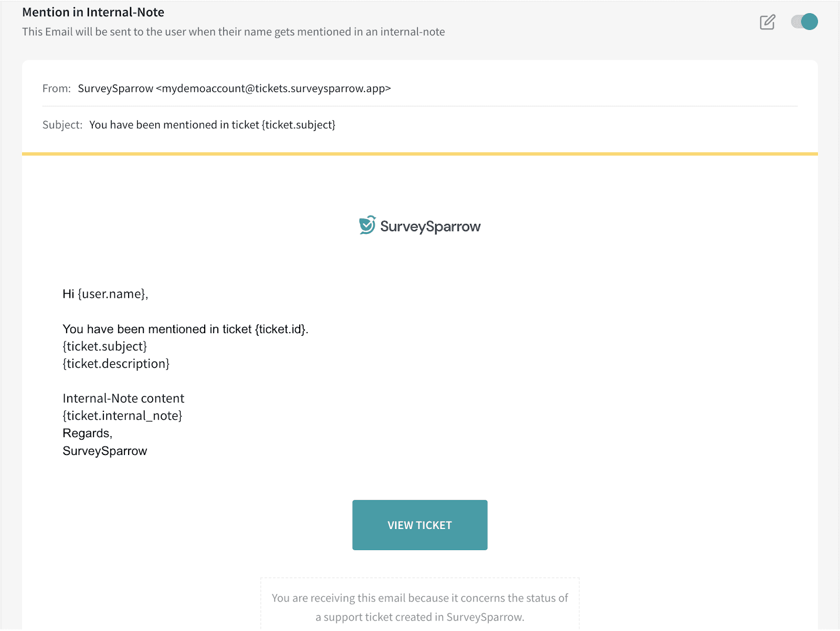
Task: Click the SurveySparrow signature below Regards
Action: (104, 451)
